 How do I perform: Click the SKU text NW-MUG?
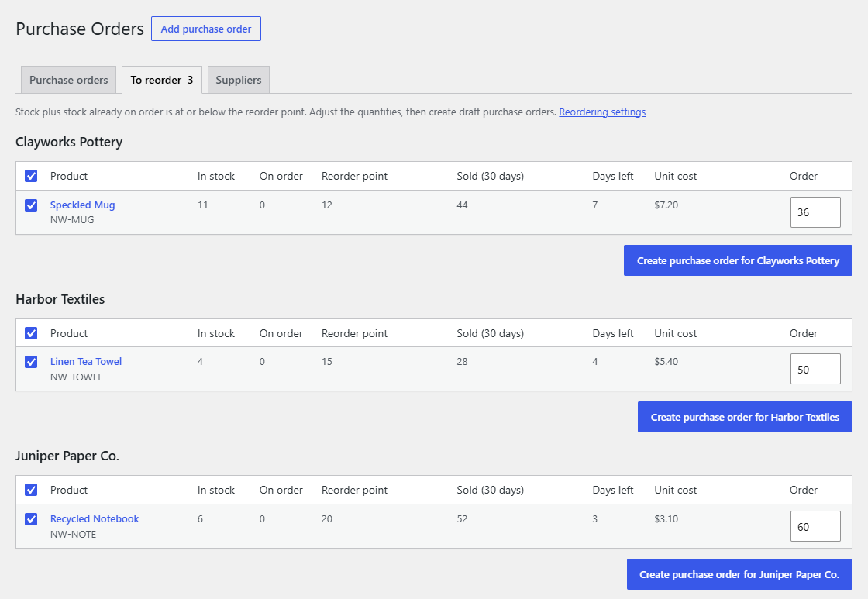[x=72, y=220]
